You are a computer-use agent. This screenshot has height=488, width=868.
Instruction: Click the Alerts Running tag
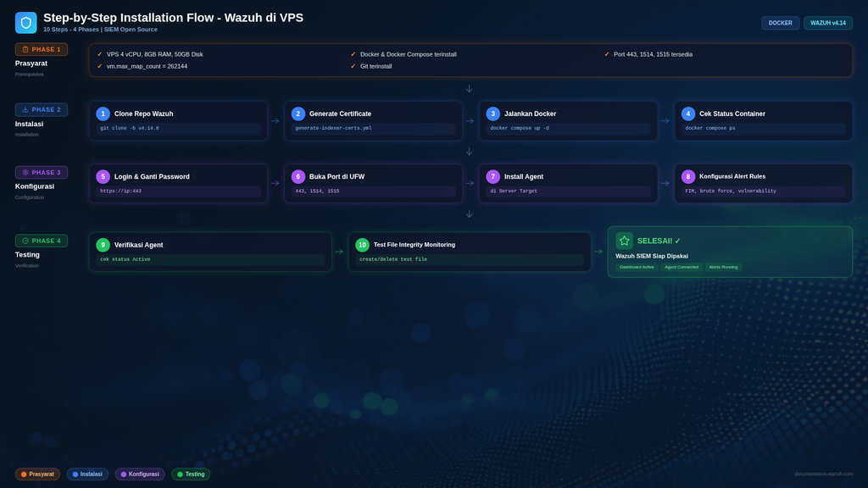click(723, 267)
